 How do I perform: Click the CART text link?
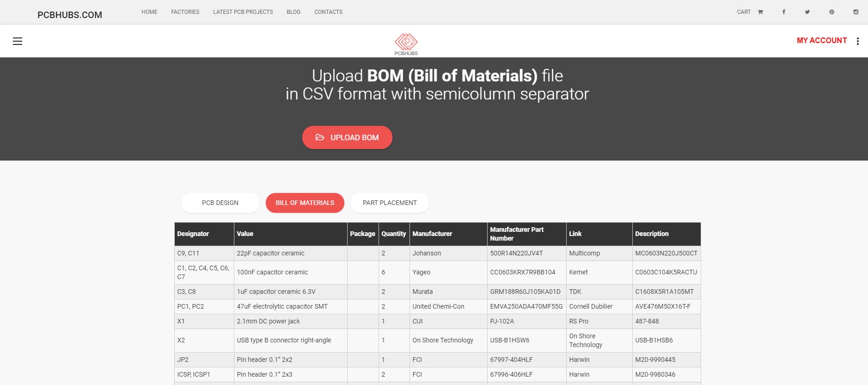click(x=744, y=12)
